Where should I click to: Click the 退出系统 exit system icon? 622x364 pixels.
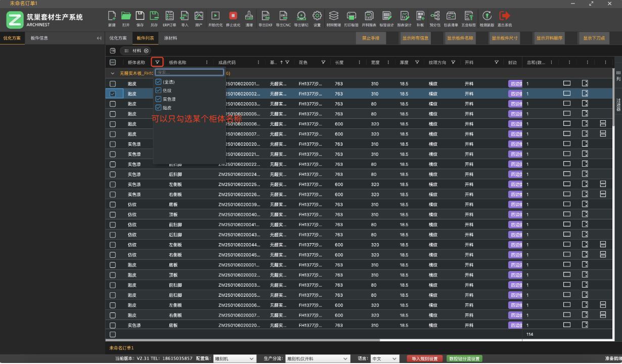click(x=504, y=17)
